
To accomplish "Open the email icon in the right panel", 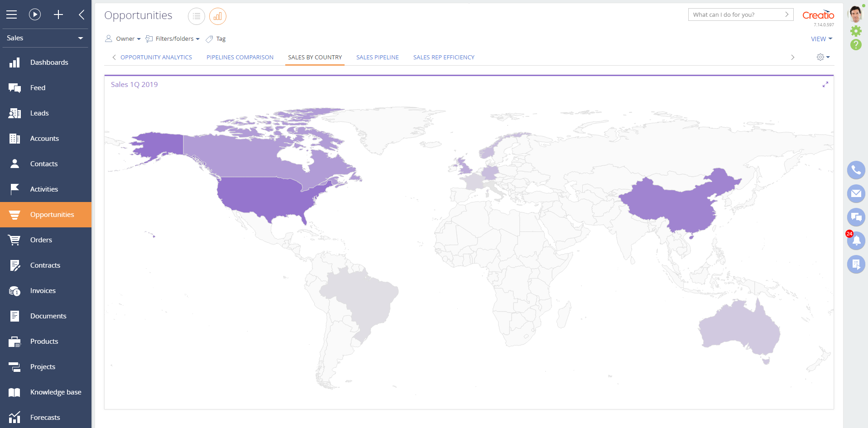I will tap(856, 193).
